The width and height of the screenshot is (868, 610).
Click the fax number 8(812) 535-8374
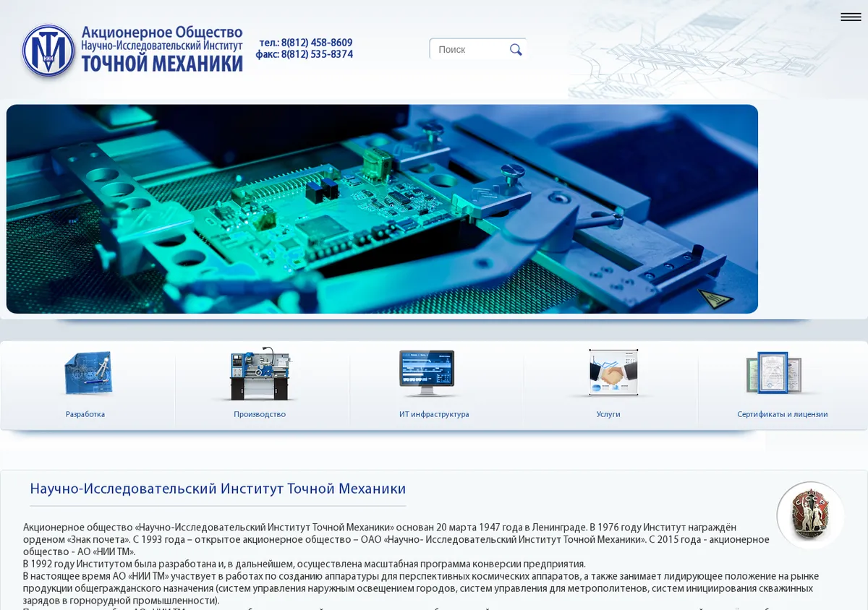point(317,54)
